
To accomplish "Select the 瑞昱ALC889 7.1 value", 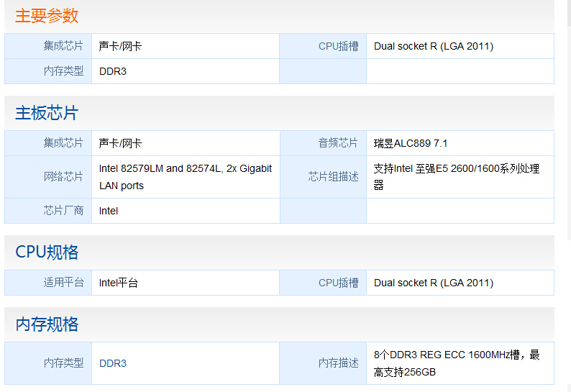I will click(x=411, y=143).
